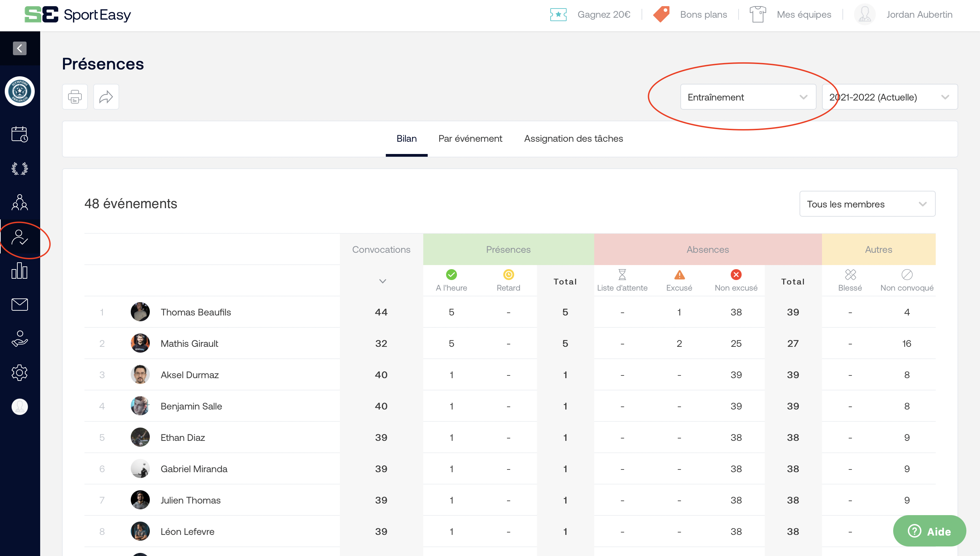
Task: Open Benjamin Salle's profile
Action: (191, 406)
